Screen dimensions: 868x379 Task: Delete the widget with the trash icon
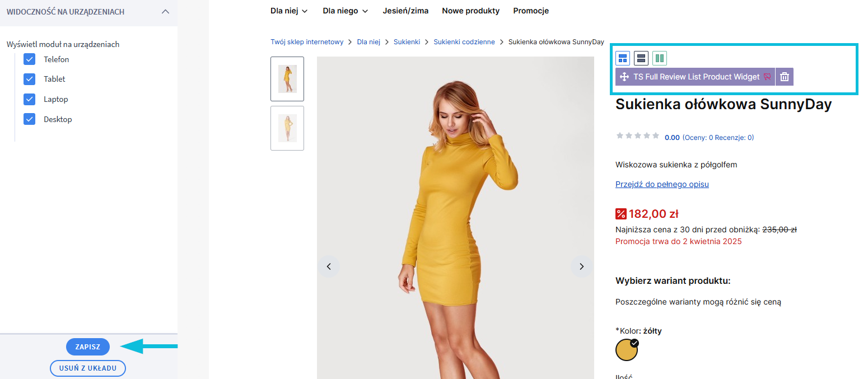(785, 77)
